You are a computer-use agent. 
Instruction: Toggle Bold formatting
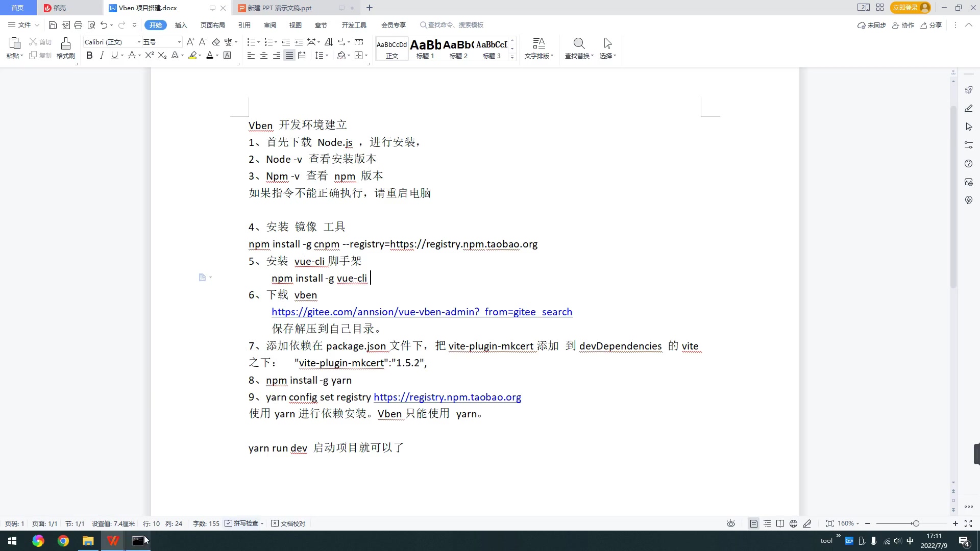tap(89, 55)
